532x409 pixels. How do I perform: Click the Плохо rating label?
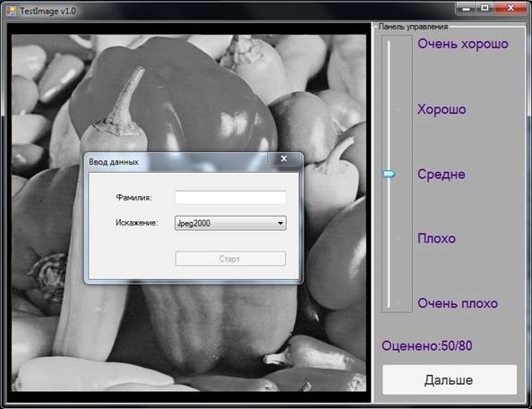436,238
